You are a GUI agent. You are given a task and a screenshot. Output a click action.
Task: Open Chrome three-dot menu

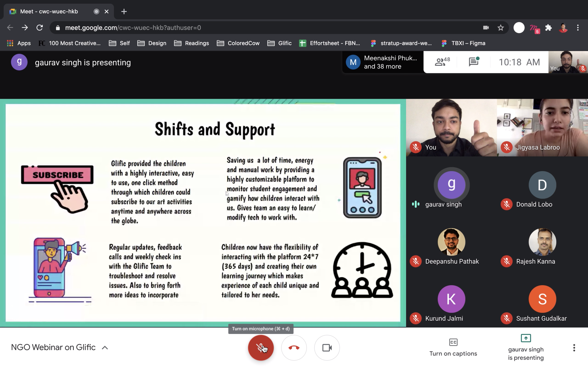point(578,28)
